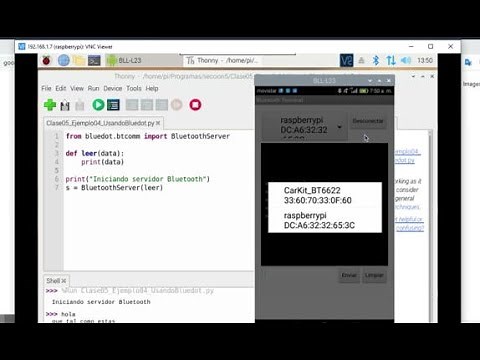Open the View menu in Thonny
Image resolution: width=480 pixels, height=360 pixels.
tap(77, 88)
